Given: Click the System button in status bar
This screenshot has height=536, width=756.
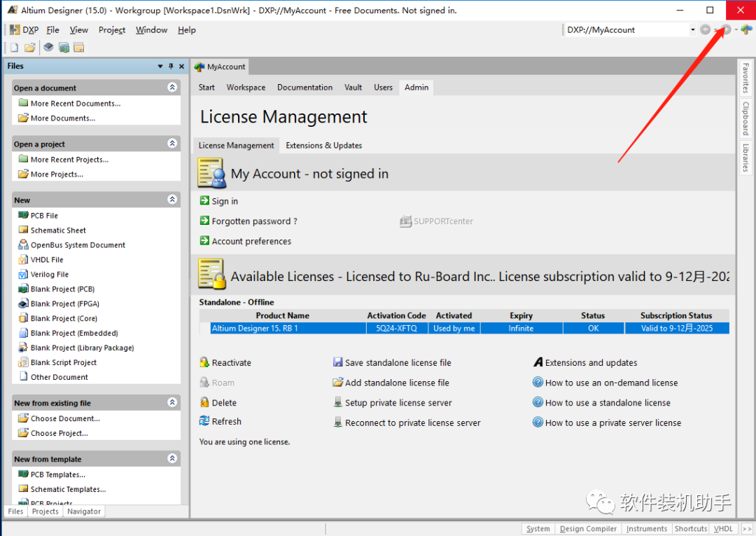Looking at the screenshot, I should (x=538, y=529).
